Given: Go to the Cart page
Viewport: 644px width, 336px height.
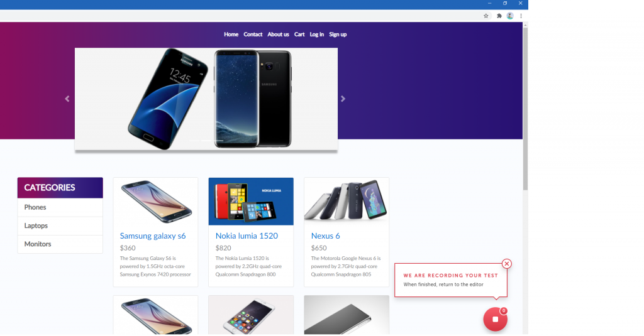Looking at the screenshot, I should click(x=299, y=35).
